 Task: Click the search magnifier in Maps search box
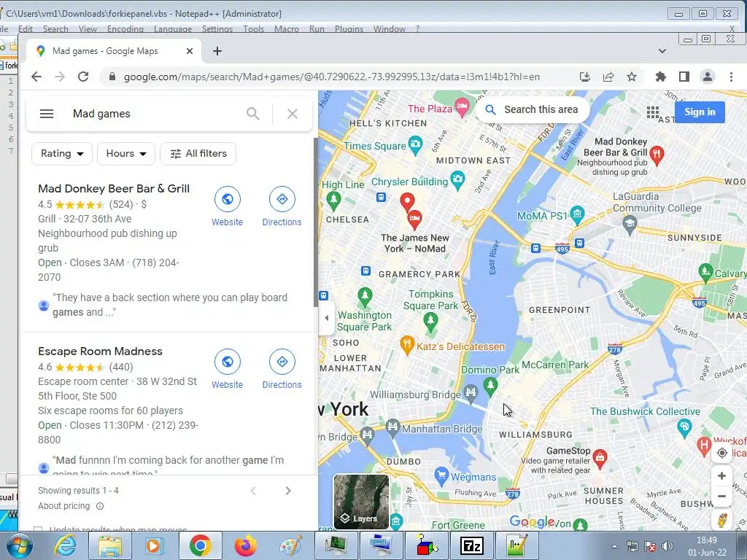253,114
